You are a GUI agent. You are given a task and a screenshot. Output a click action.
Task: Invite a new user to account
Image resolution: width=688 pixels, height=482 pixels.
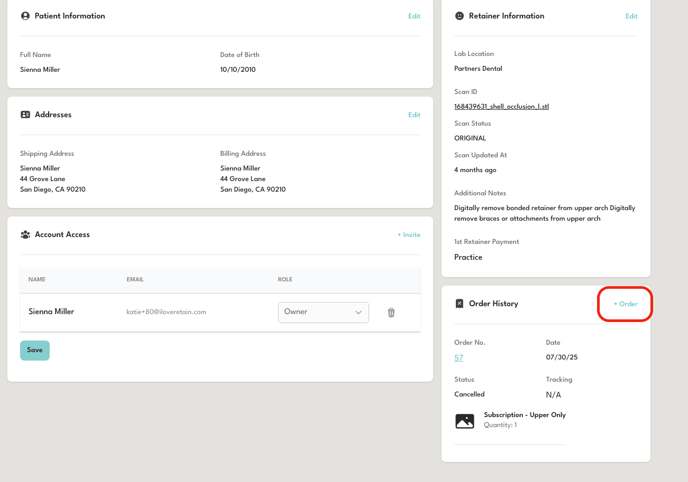tap(408, 235)
